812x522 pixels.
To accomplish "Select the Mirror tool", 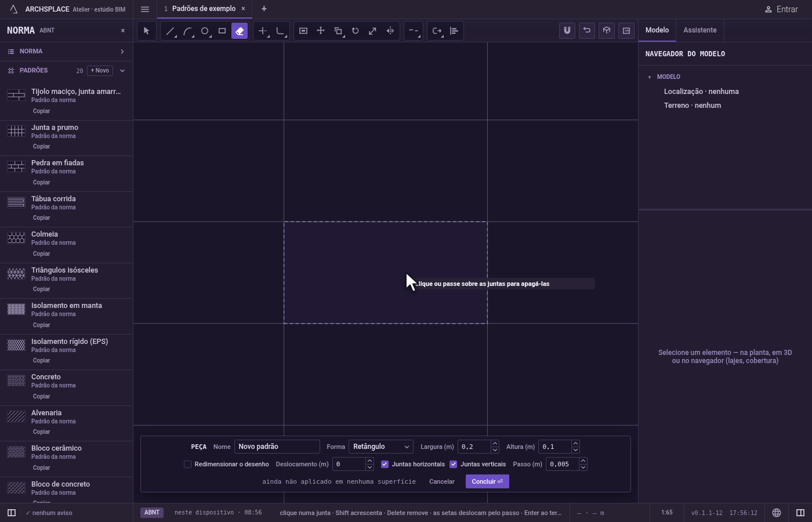I will [x=390, y=31].
